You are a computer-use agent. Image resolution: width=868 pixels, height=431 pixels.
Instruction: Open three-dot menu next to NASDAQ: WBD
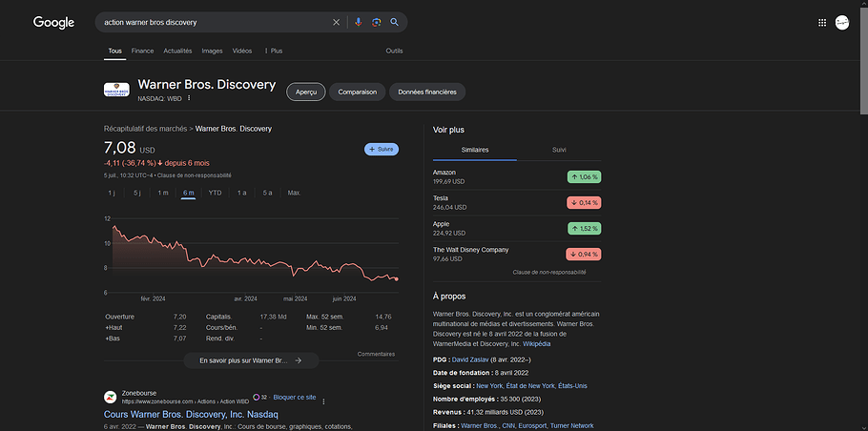click(189, 98)
